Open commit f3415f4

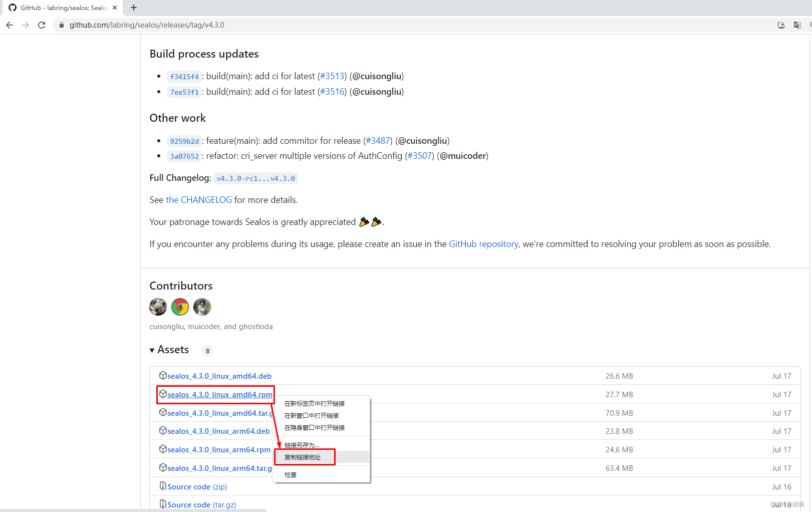coord(184,77)
